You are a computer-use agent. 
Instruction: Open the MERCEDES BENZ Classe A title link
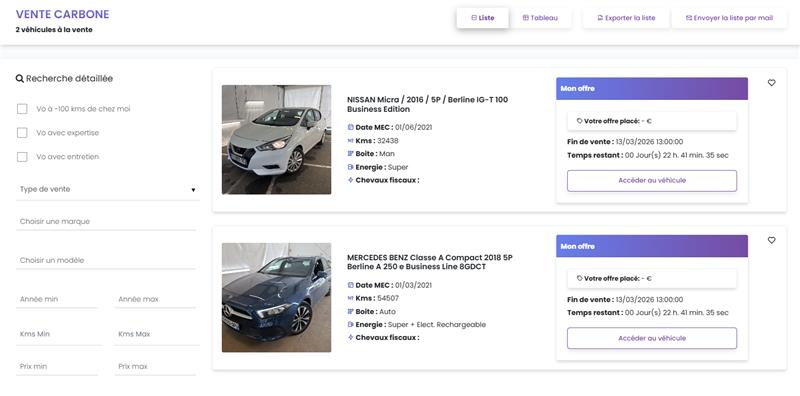[x=430, y=262]
